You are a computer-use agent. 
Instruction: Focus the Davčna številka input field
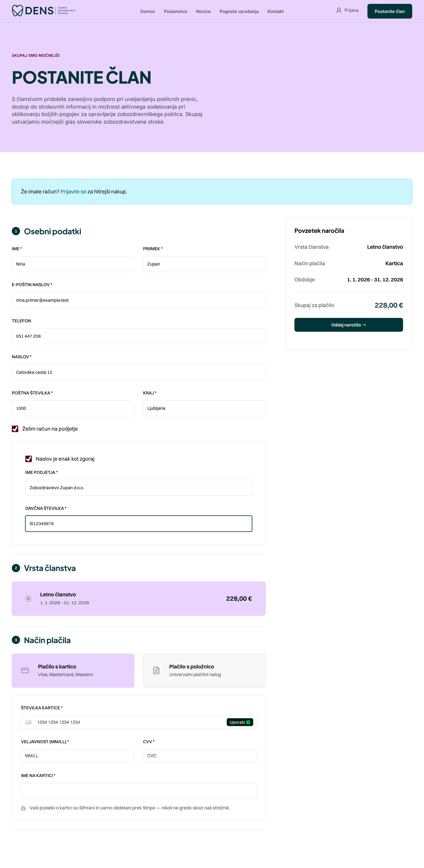[138, 524]
